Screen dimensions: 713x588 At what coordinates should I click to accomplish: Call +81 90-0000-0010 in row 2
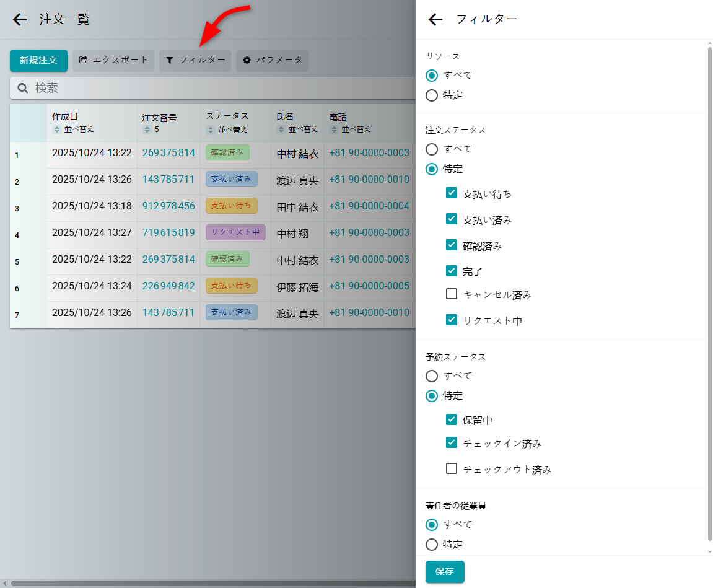click(x=369, y=180)
